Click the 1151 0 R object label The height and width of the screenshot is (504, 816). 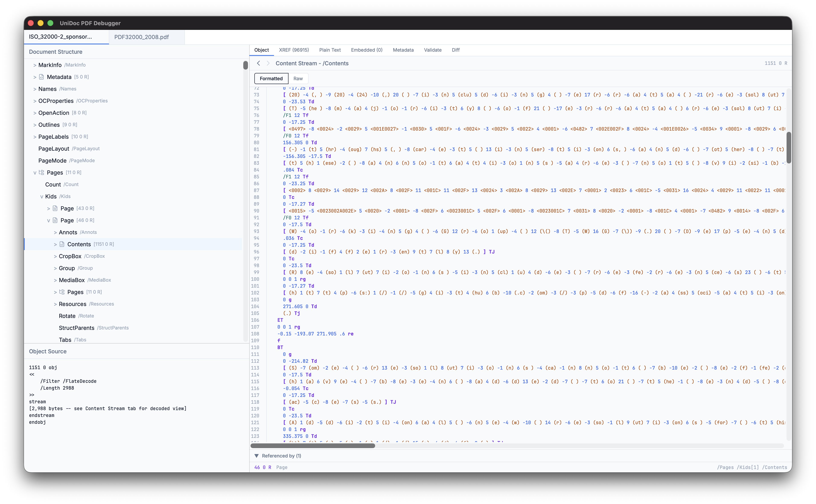click(x=776, y=63)
